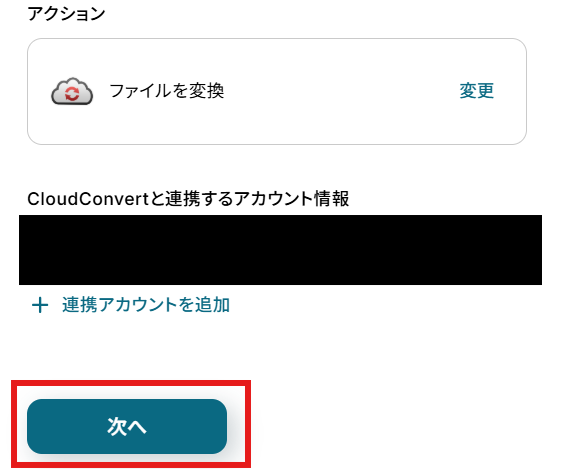574x469 pixels.
Task: Click the plus icon to add account
Action: pos(40,305)
